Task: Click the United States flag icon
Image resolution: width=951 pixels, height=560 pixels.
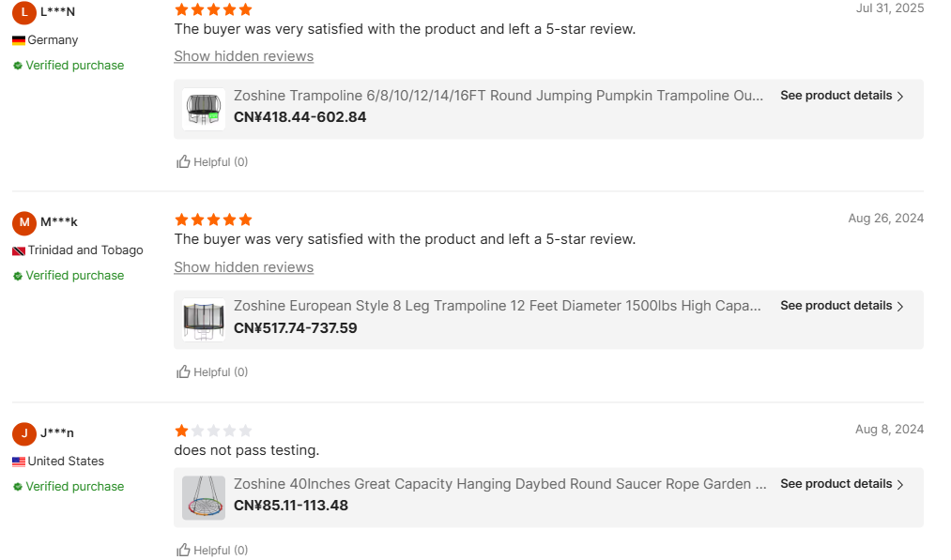Action: tap(19, 462)
